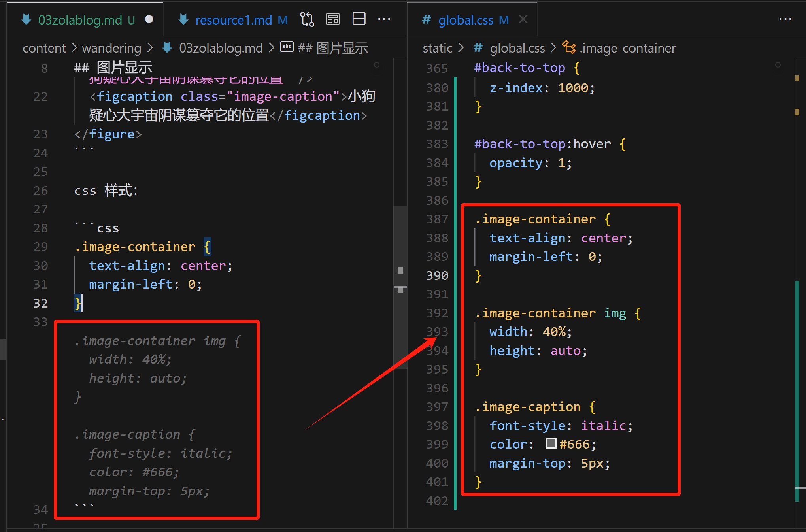Click '#back-to-top:hover {' selector
This screenshot has height=532, width=806.
pyautogui.click(x=550, y=144)
